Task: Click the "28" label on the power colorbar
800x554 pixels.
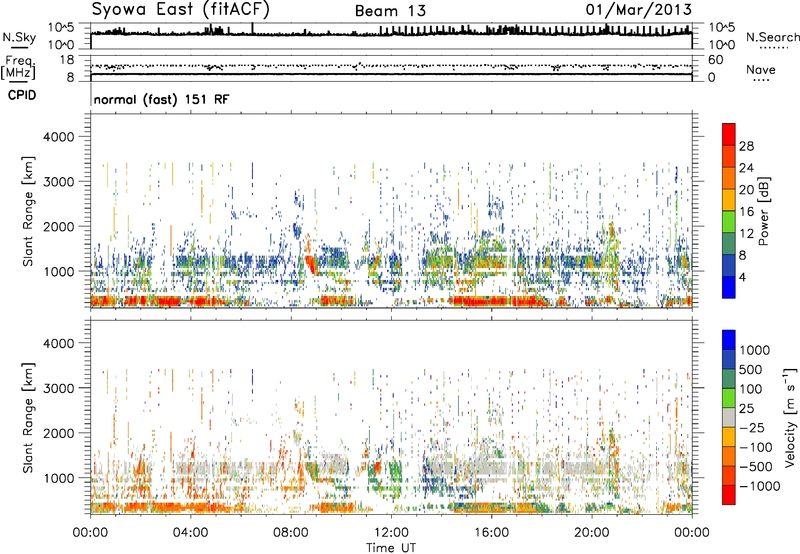Action: tap(746, 146)
